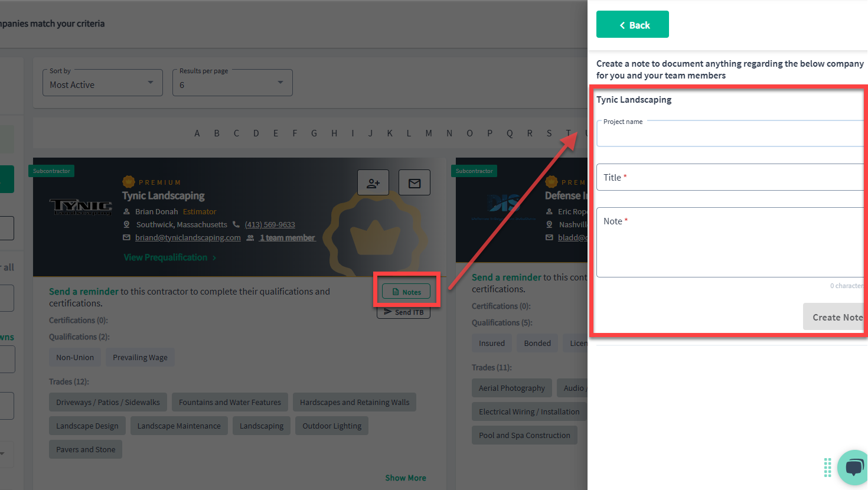Click the add team member icon on Tynic card
Viewport: 868px width, 490px height.
pos(373,182)
